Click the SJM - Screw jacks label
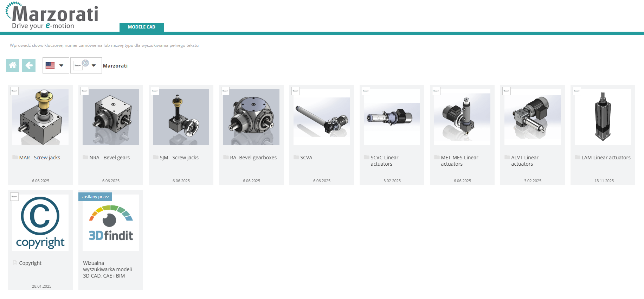Image resolution: width=644 pixels, height=299 pixels. click(179, 158)
